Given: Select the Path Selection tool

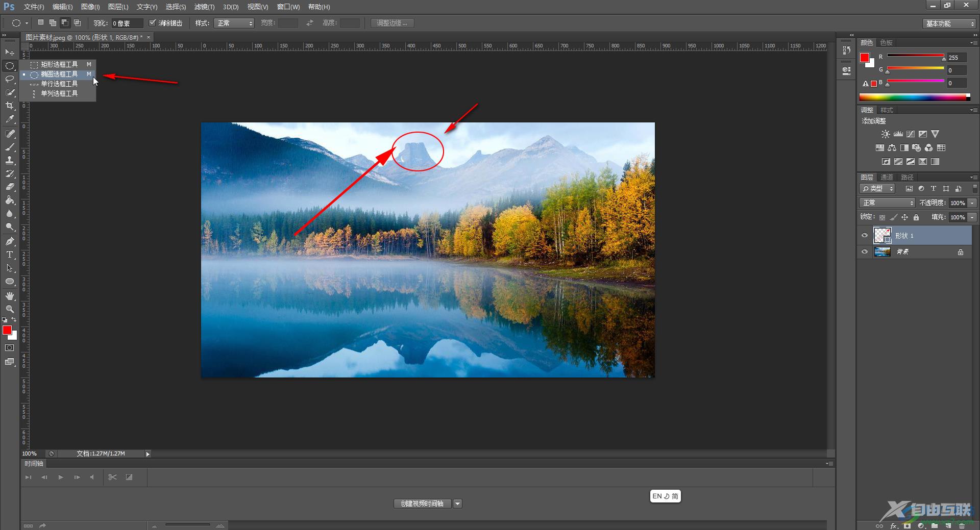Looking at the screenshot, I should [10, 268].
